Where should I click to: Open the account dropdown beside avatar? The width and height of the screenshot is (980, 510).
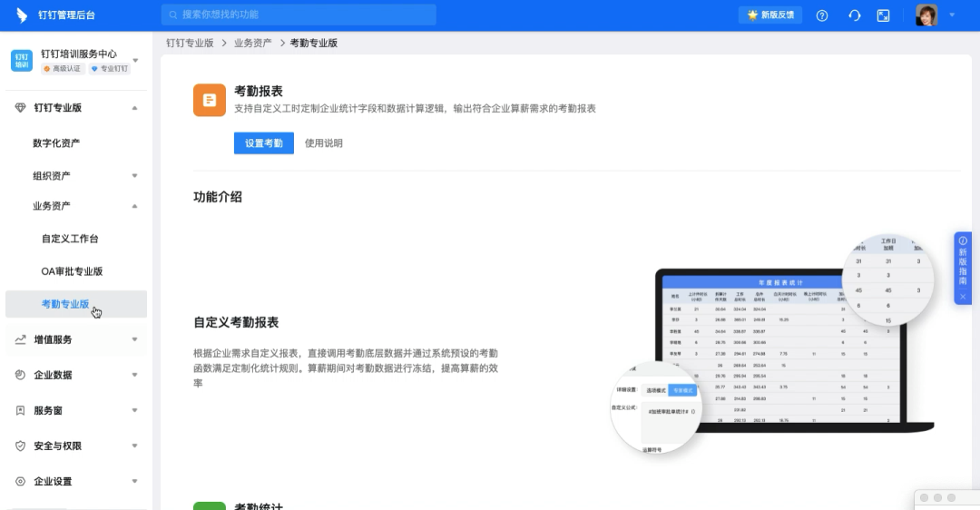coord(952,15)
